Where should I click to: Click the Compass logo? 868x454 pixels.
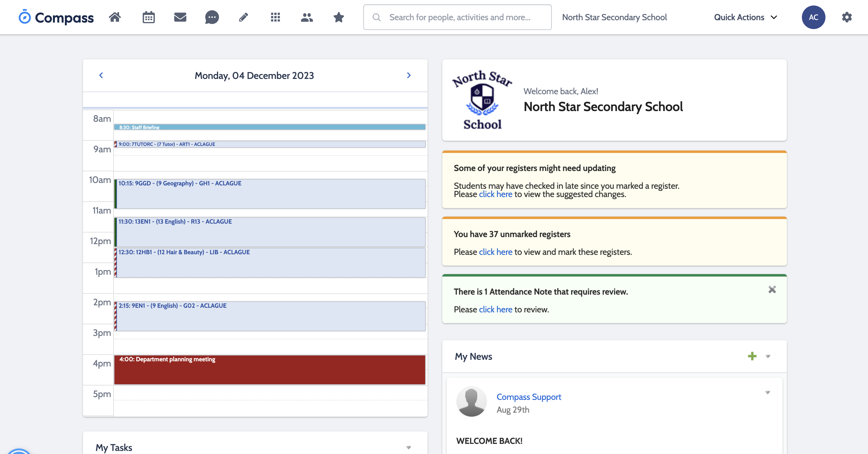[x=56, y=17]
